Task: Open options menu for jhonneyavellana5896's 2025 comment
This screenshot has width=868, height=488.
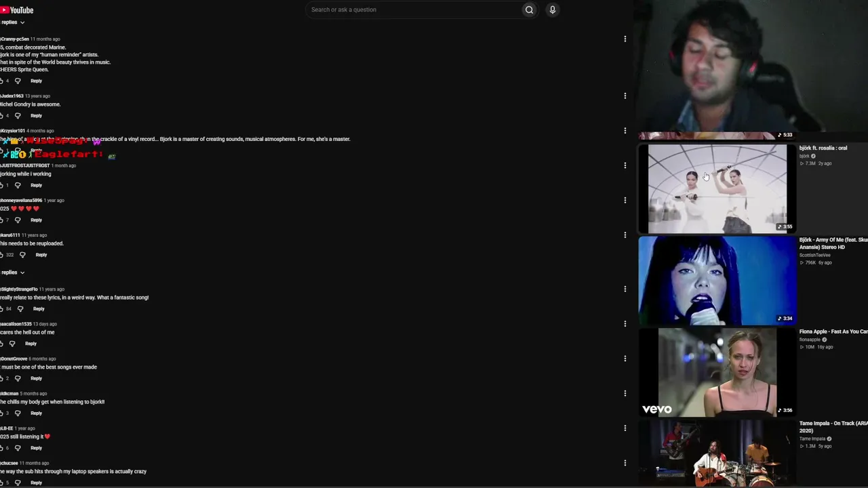Action: 625,201
